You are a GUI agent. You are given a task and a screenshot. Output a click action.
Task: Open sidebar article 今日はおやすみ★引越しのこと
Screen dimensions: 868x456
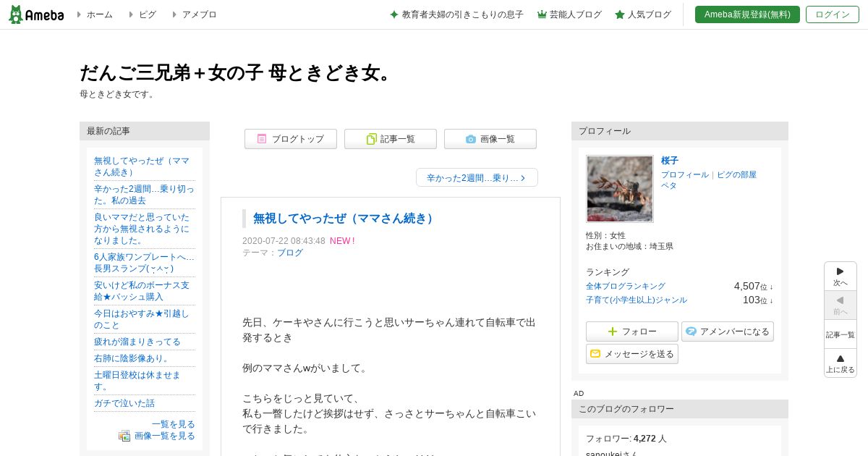coord(142,319)
